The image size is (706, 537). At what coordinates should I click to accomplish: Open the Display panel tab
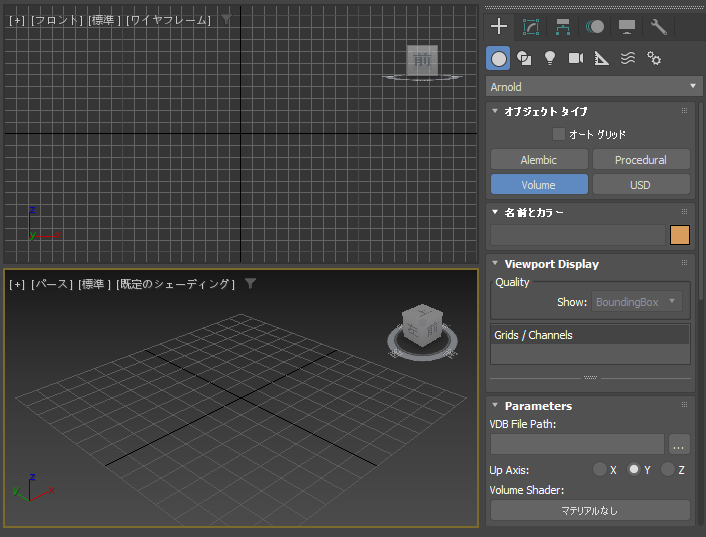626,27
